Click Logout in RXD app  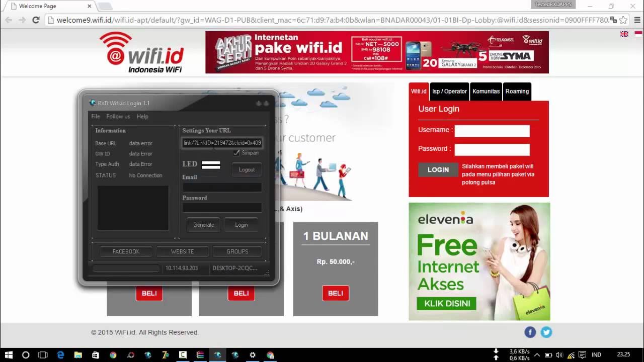coord(247,170)
